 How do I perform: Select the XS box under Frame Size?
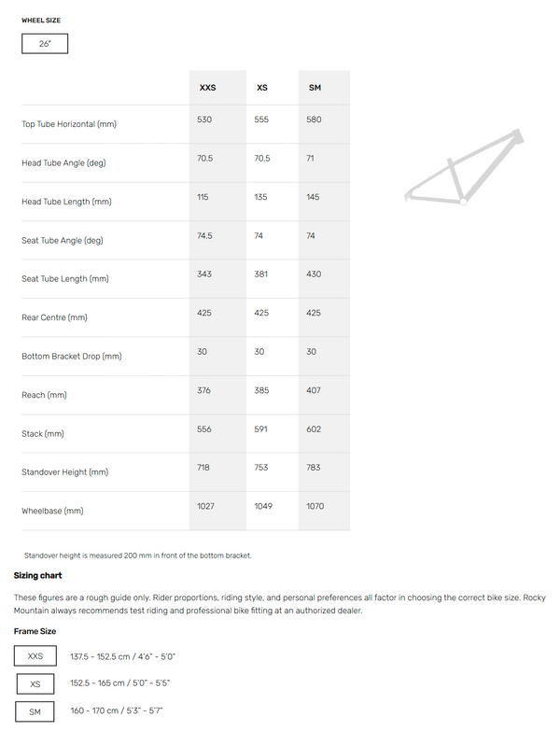coord(35,683)
